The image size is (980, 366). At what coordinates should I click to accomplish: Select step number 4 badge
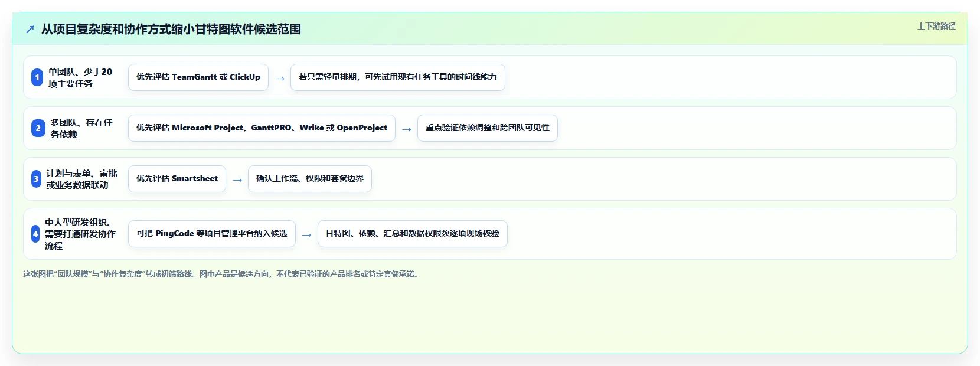(35, 234)
